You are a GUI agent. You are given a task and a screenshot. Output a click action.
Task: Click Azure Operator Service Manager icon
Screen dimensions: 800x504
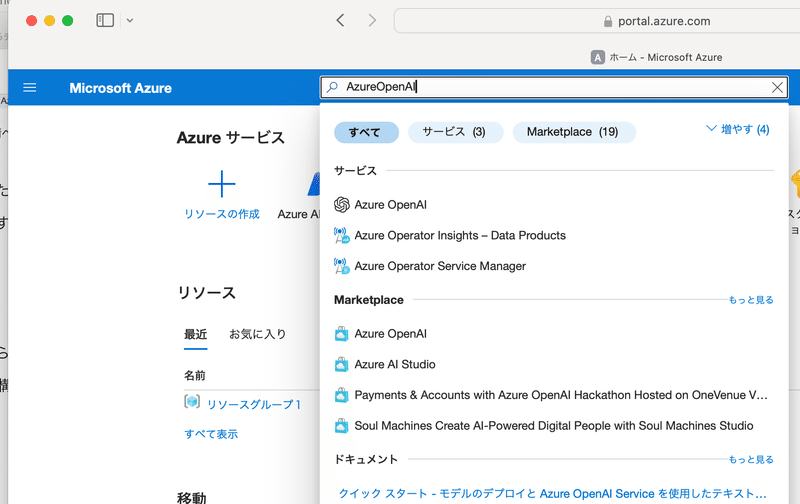(x=341, y=266)
